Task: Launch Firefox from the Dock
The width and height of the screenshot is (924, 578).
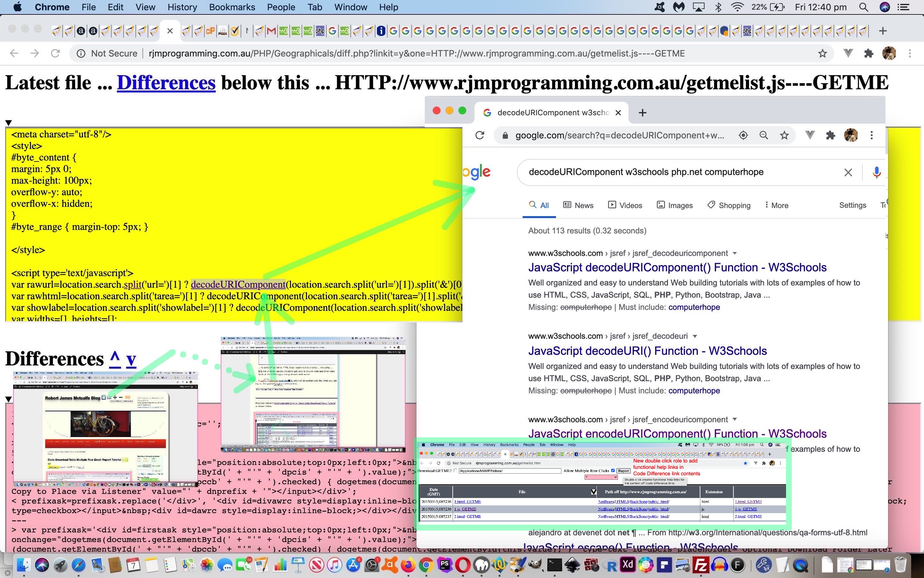Action: pos(408,565)
